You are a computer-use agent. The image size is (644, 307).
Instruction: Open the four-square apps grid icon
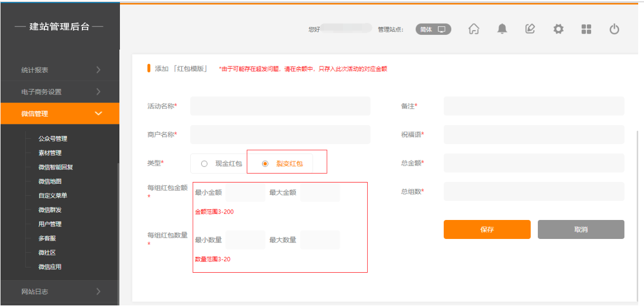(x=586, y=30)
